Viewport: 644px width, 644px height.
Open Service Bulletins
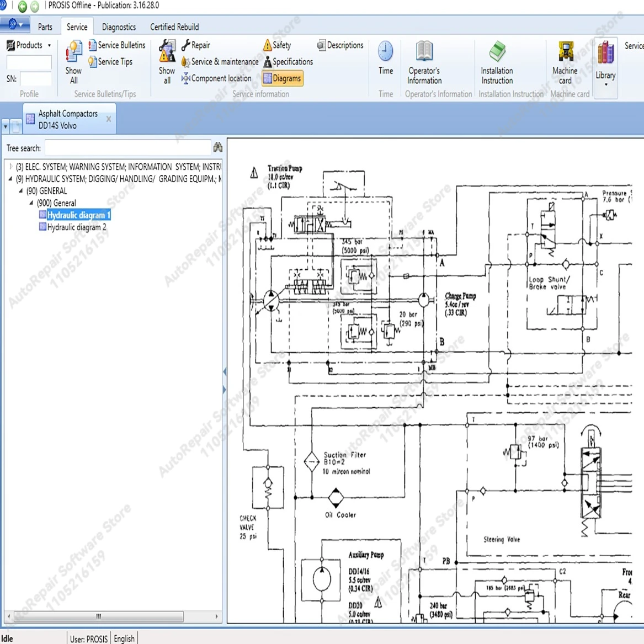click(116, 45)
